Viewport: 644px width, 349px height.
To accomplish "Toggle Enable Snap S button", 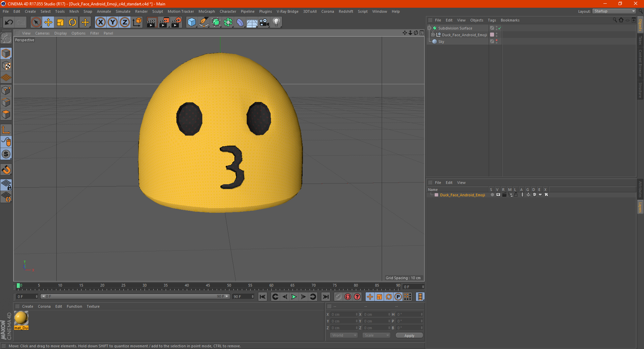I will pos(6,154).
